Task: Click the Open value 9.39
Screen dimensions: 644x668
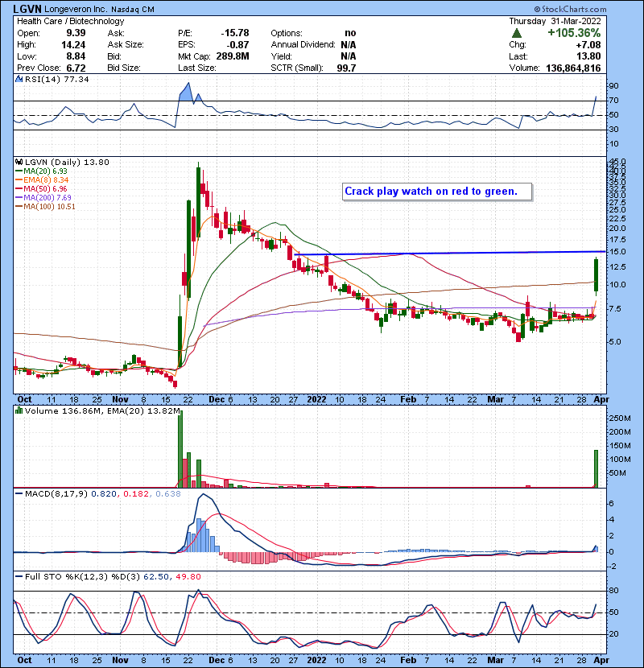Action: click(x=76, y=33)
